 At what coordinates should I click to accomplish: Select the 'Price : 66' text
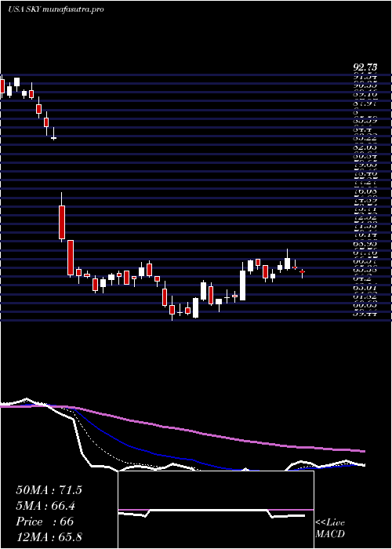45,522
